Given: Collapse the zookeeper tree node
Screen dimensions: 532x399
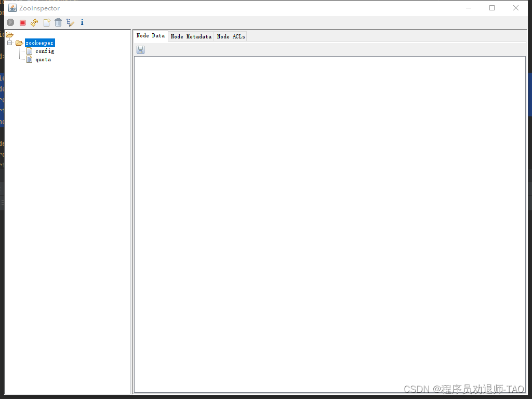Looking at the screenshot, I should click(9, 43).
